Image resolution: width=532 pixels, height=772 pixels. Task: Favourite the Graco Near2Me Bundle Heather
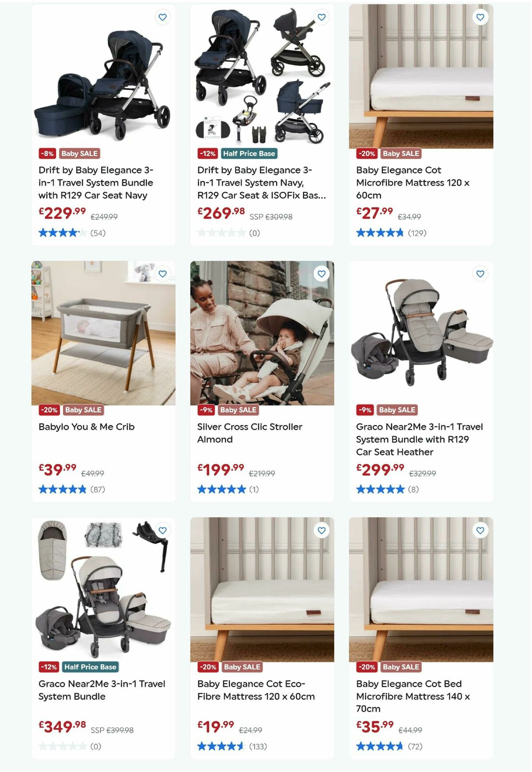click(x=480, y=274)
